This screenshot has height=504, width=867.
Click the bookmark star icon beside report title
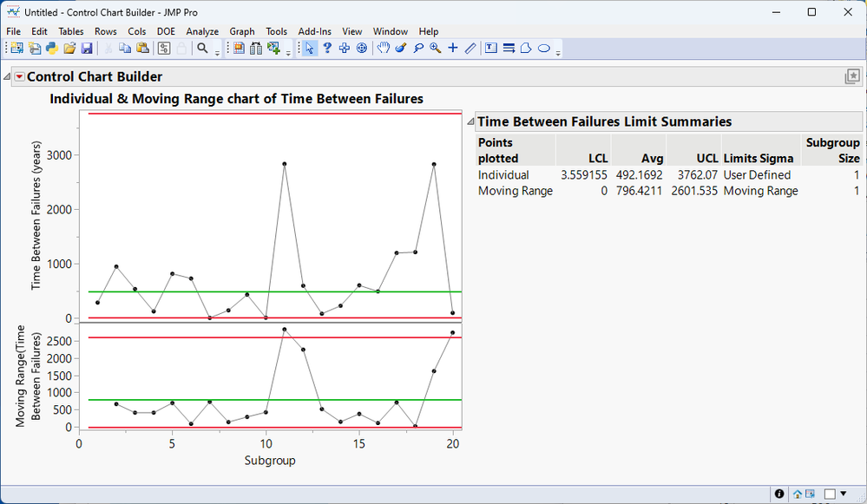(x=852, y=76)
